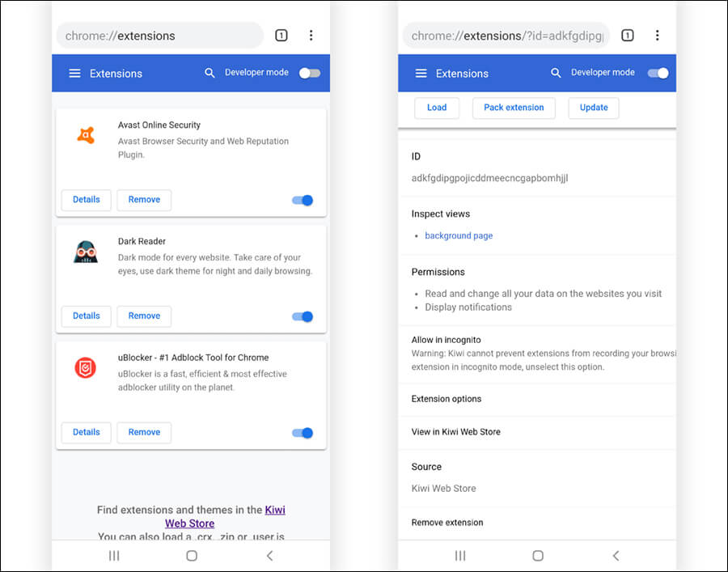
Task: Focus address bar with extension ID URL
Action: (x=506, y=36)
